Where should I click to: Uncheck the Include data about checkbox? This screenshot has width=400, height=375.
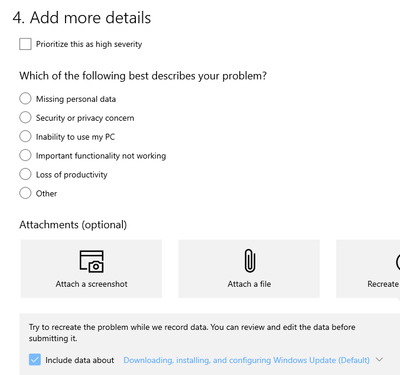(35, 360)
